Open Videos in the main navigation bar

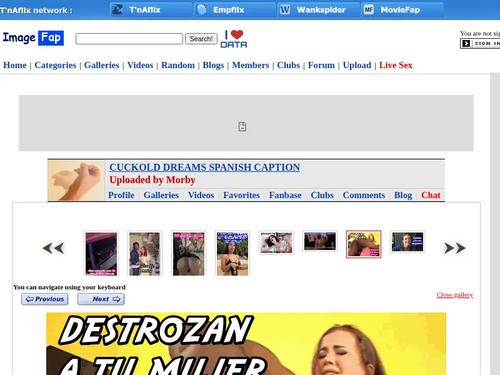click(x=140, y=65)
